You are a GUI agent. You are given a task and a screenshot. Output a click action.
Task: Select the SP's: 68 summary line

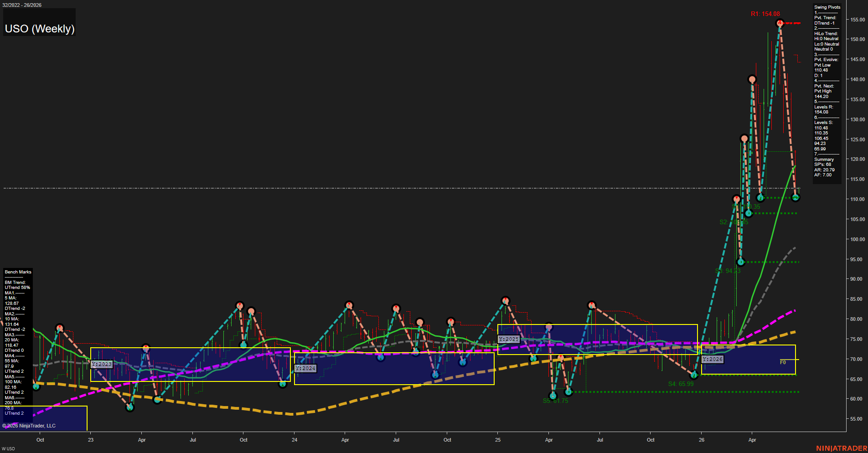(822, 165)
